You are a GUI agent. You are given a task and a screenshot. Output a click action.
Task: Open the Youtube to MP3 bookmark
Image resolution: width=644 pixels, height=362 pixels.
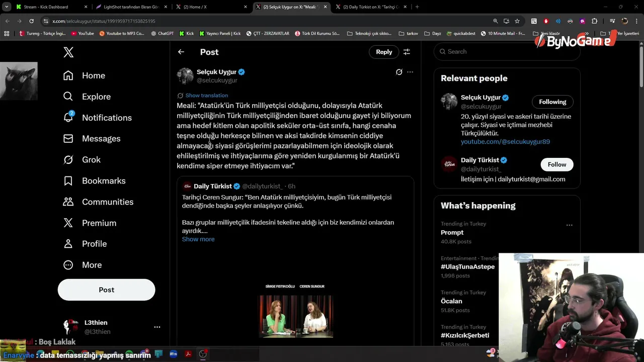[x=122, y=34]
